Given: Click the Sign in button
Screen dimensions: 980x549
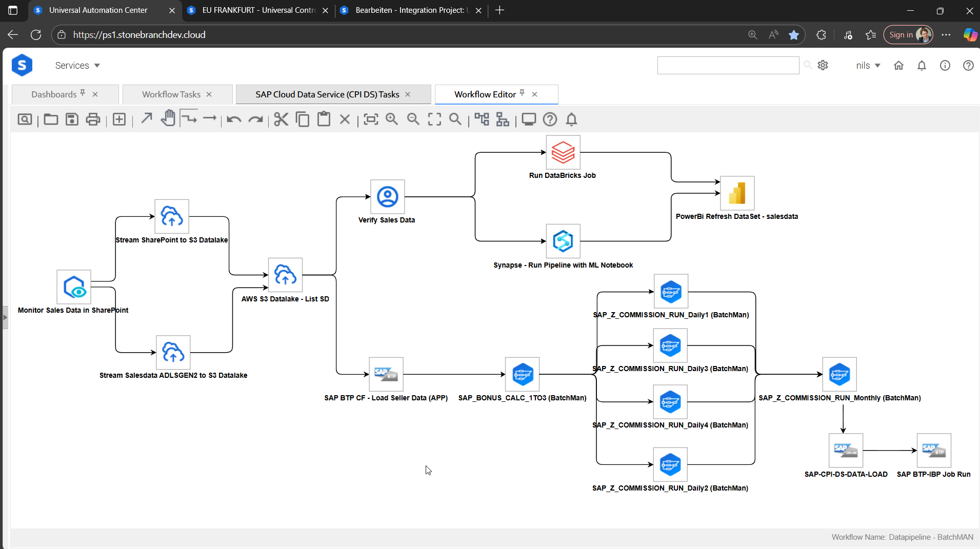Looking at the screenshot, I should (908, 35).
